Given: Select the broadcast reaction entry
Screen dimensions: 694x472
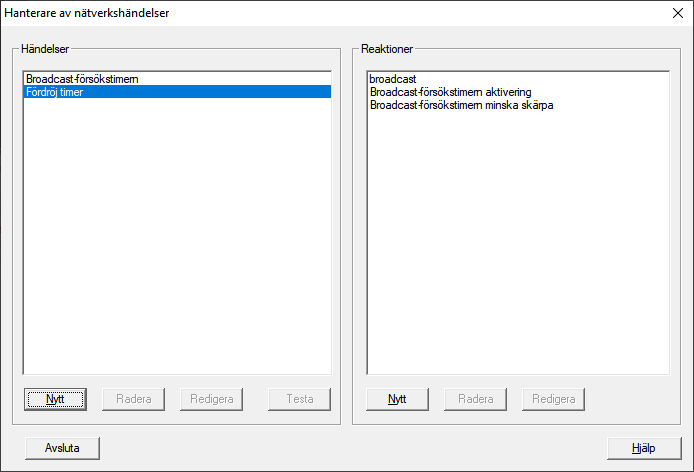Looking at the screenshot, I should pos(392,78).
